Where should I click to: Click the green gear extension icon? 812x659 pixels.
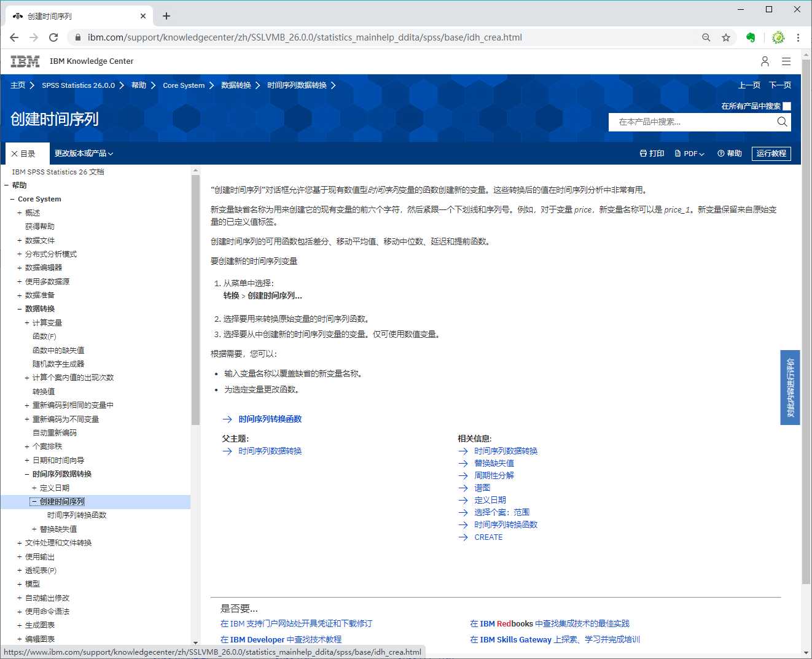click(778, 37)
